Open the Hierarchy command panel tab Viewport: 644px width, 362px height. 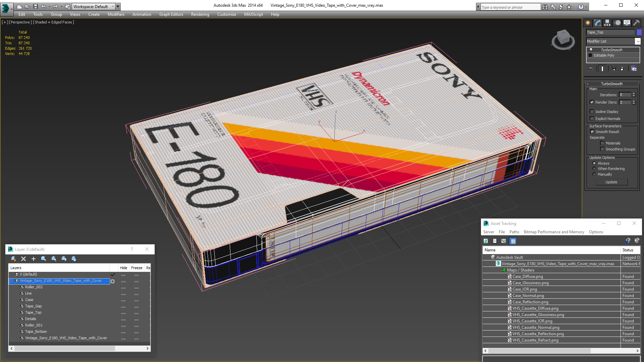607,23
